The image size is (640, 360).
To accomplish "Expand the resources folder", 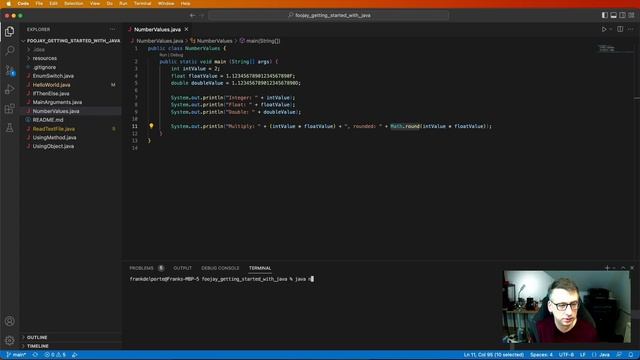I will [70, 58].
